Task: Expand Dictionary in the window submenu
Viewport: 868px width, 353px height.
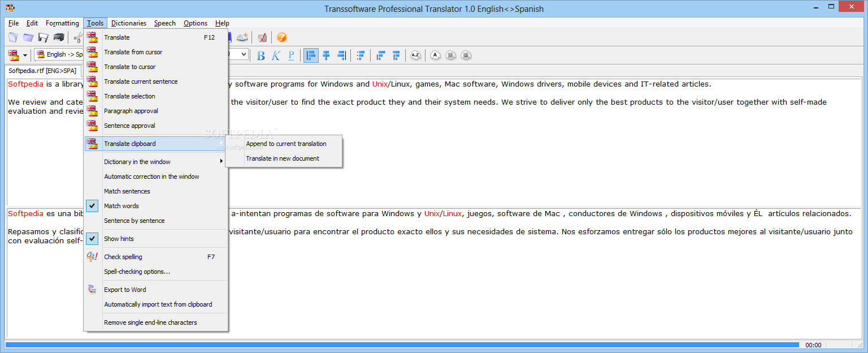Action: coord(155,162)
